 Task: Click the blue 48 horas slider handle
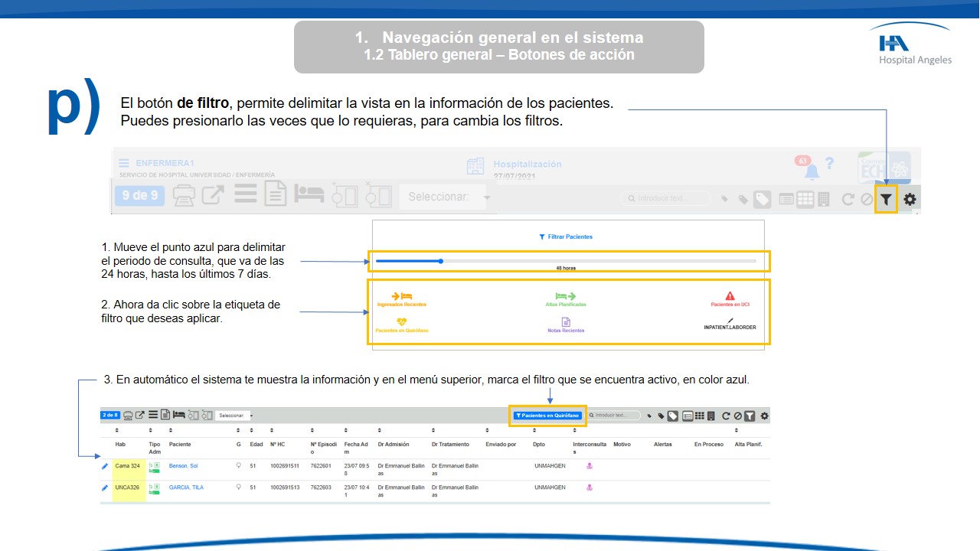click(x=441, y=261)
